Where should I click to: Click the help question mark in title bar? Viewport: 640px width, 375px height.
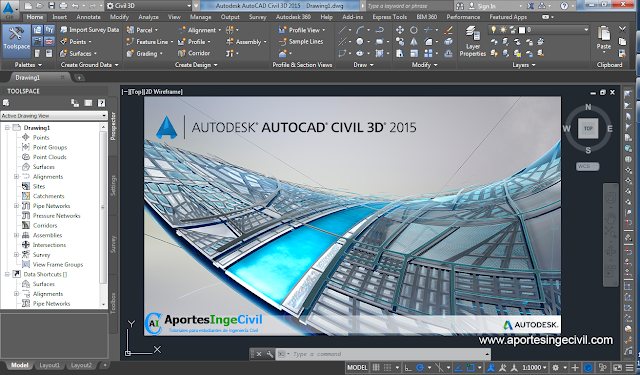coord(564,6)
